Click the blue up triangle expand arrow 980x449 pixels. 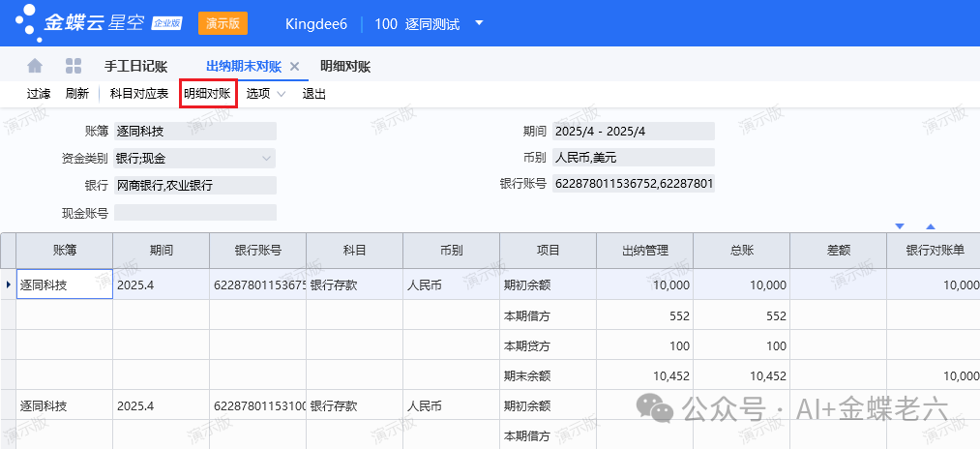click(931, 226)
